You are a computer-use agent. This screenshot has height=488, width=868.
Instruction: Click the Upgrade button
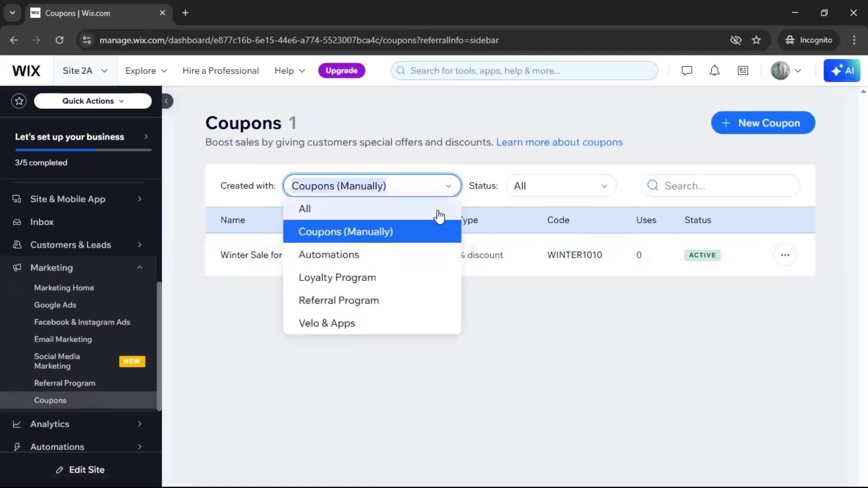pos(341,70)
